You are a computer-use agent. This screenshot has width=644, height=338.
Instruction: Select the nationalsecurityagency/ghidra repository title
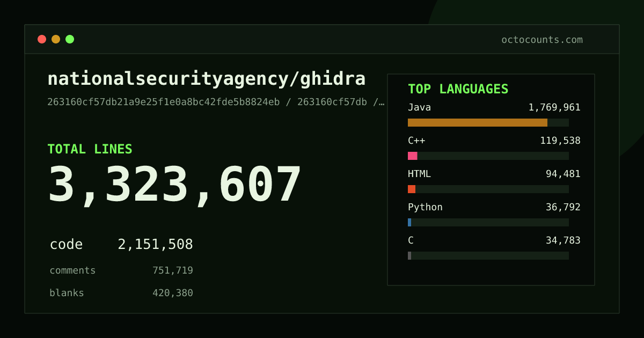pos(207,79)
